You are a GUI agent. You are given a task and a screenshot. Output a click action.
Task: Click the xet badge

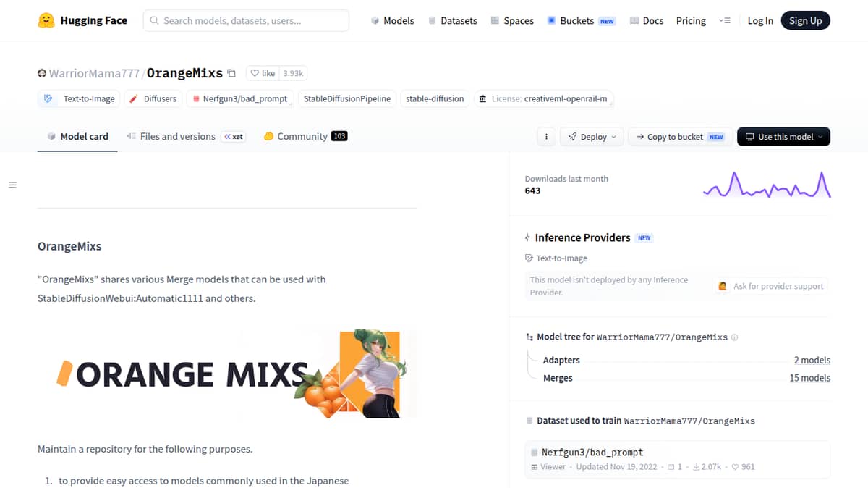tap(233, 136)
